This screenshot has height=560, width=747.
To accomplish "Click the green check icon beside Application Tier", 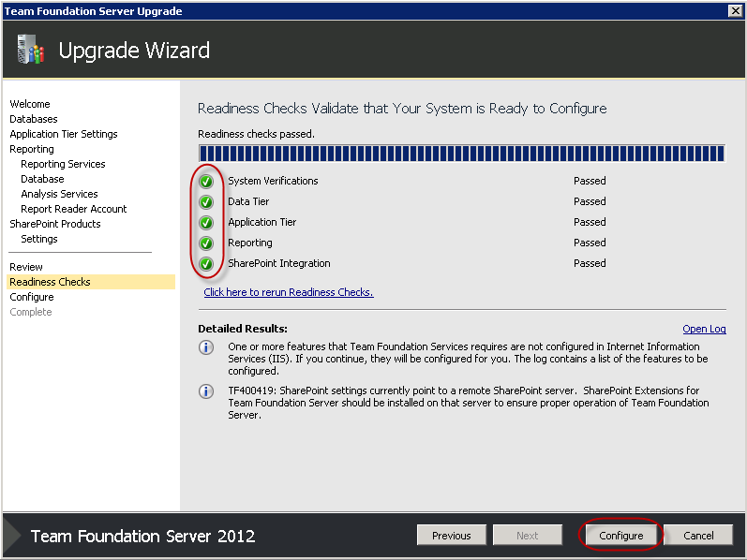I will coord(206,222).
